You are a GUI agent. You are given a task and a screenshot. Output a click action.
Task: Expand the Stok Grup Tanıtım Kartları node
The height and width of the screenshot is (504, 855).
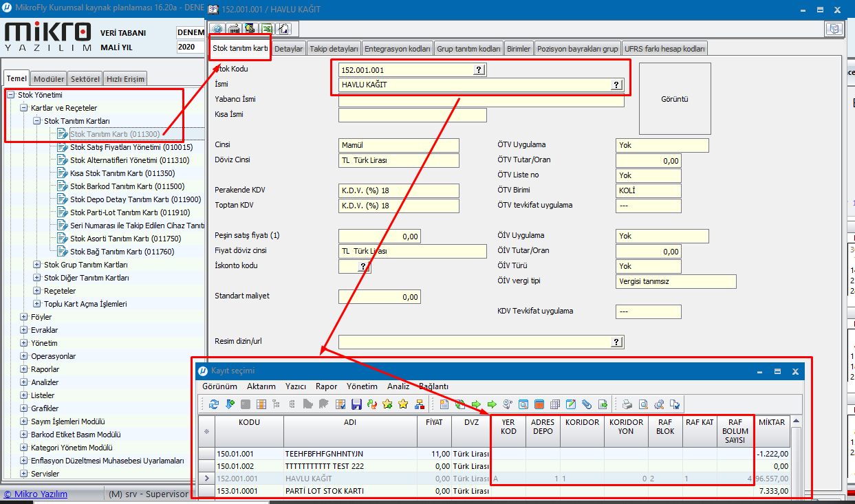[37, 265]
